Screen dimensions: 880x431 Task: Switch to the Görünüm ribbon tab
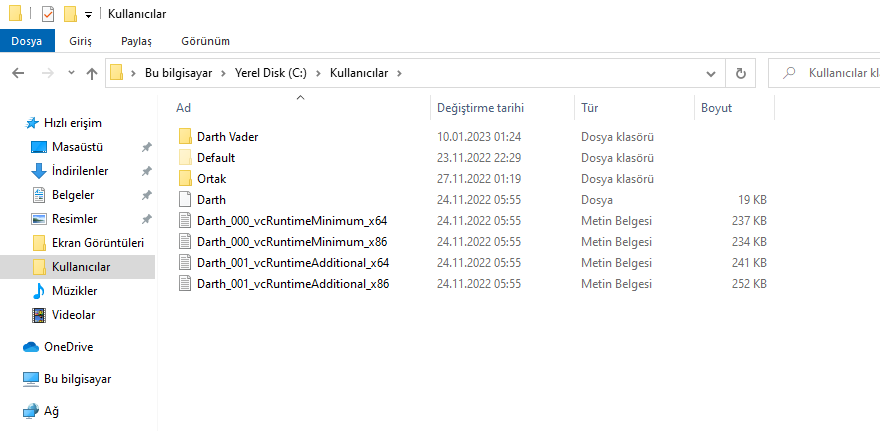205,41
